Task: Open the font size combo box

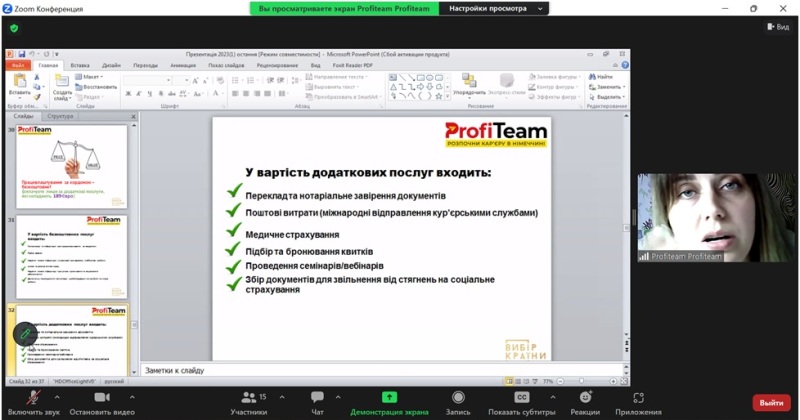Action: pos(181,80)
